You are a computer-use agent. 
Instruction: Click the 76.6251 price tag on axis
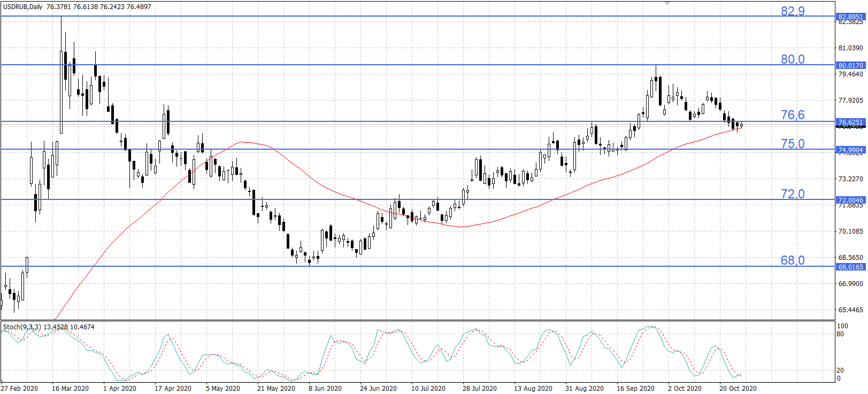point(850,122)
